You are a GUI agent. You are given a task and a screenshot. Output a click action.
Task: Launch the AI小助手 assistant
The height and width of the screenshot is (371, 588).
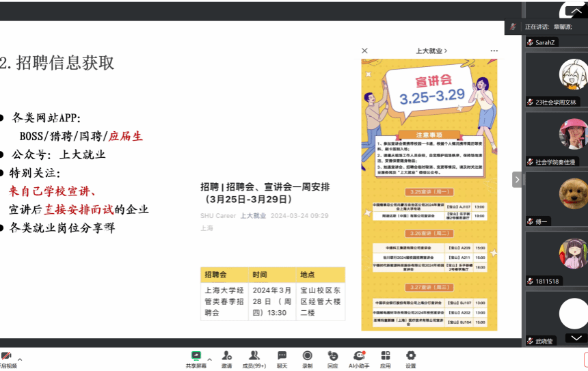[358, 356]
